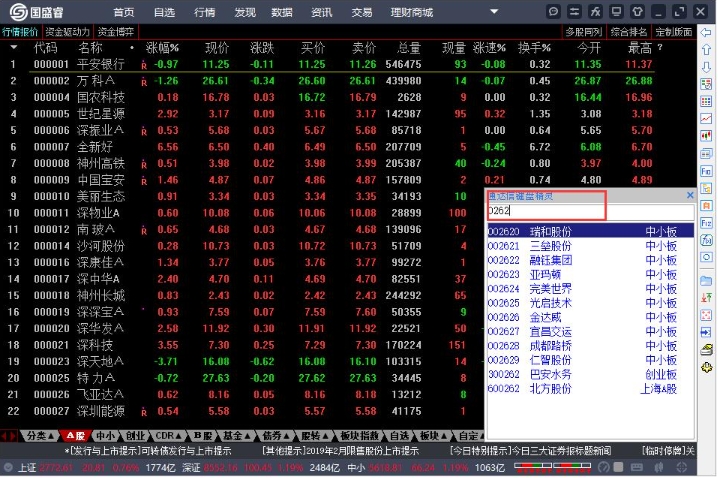
Task: Open the Fiz icon in right sidebar
Action: 707,223
